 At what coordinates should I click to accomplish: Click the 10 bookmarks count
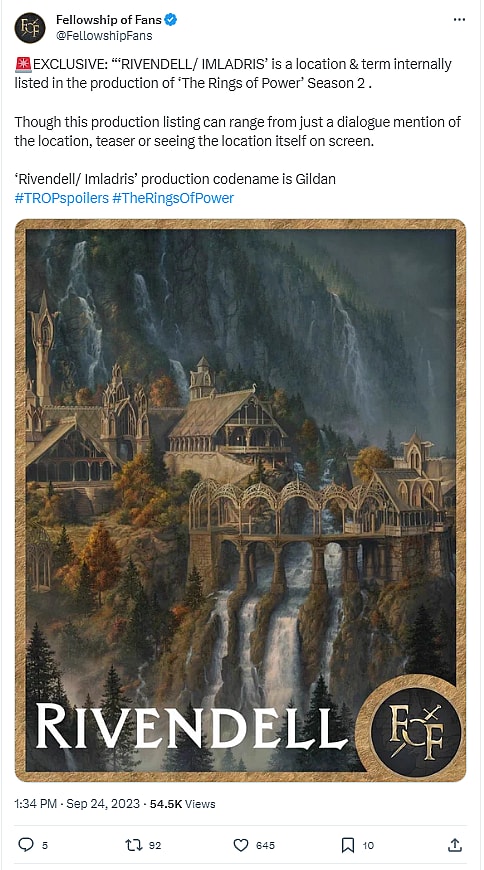click(368, 846)
